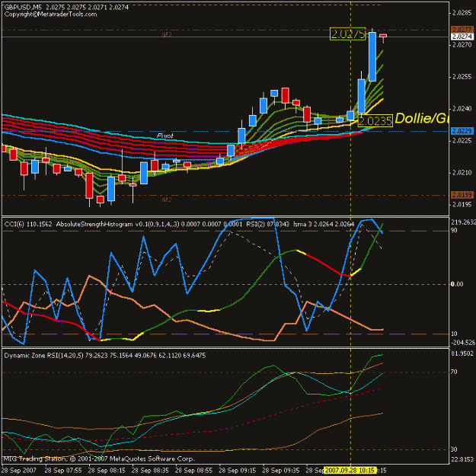Click the yellow Dollie/Gu text label
Viewport: 476px width, 476px height.
coord(422,118)
